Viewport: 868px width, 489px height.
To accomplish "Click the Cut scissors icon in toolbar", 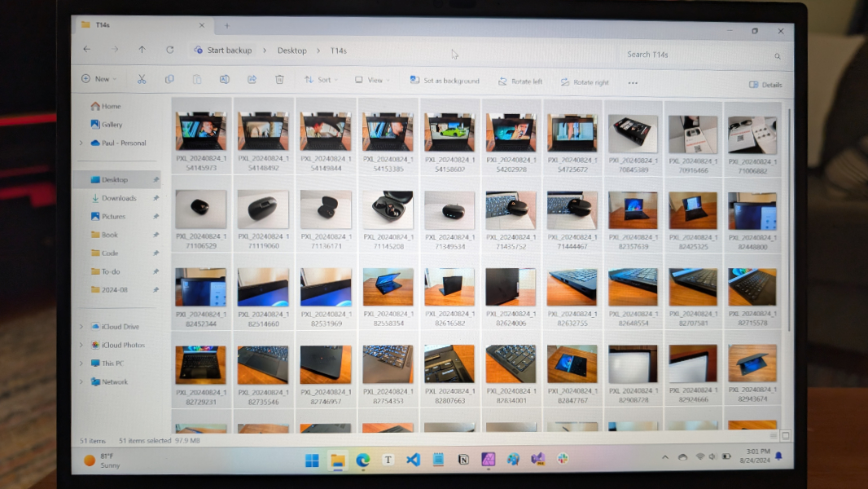I will point(142,79).
